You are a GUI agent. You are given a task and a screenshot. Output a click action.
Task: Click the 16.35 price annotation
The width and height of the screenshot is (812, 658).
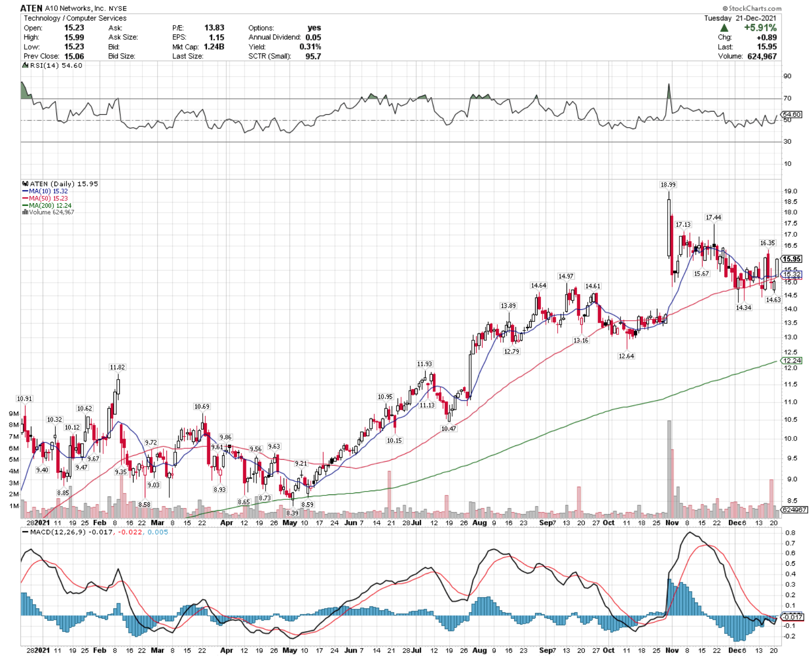767,243
